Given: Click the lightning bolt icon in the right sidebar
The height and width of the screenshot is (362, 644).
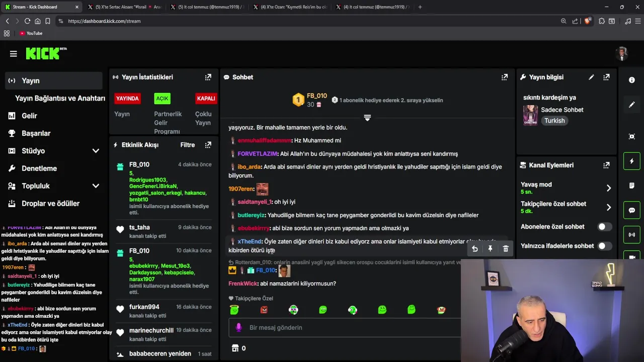Looking at the screenshot, I should pyautogui.click(x=632, y=161).
